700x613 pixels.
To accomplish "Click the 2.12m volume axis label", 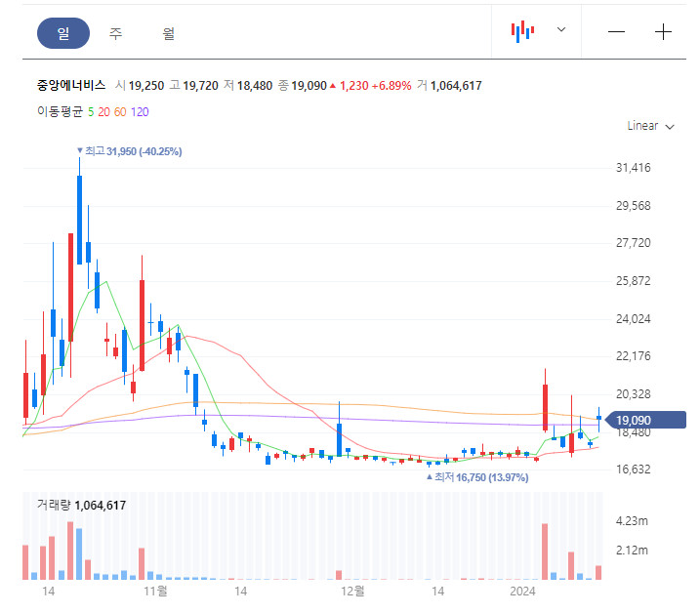I will (x=632, y=551).
